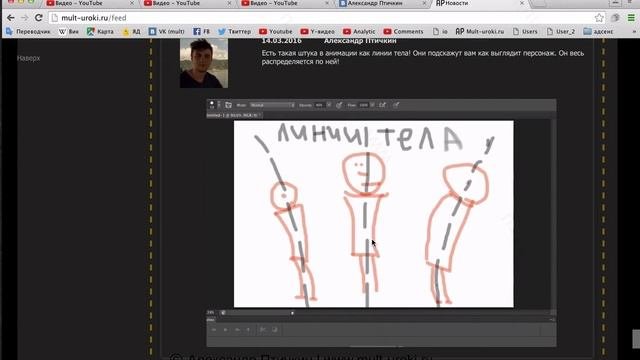Open the Analytic bookmark

tap(359, 31)
